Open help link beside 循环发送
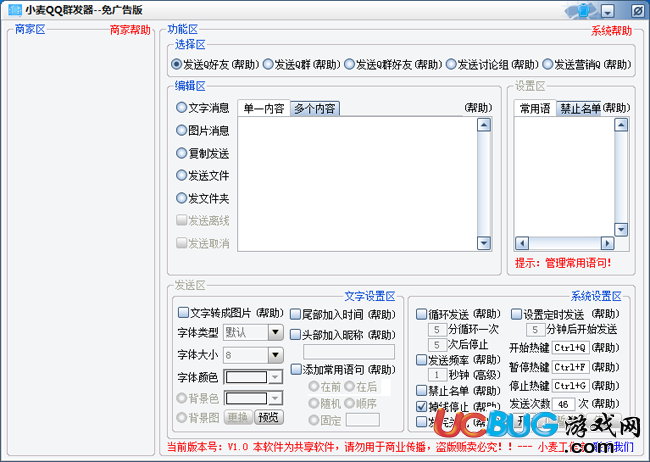This screenshot has width=650, height=462. (487, 314)
